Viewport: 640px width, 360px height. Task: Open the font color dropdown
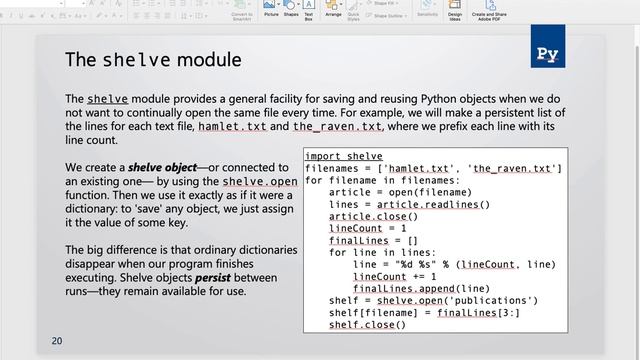coord(121,16)
